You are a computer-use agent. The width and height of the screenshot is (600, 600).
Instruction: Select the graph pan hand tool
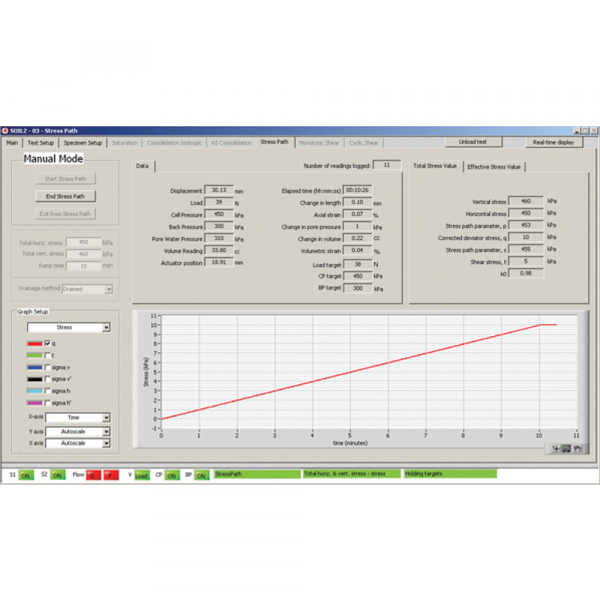[x=576, y=450]
